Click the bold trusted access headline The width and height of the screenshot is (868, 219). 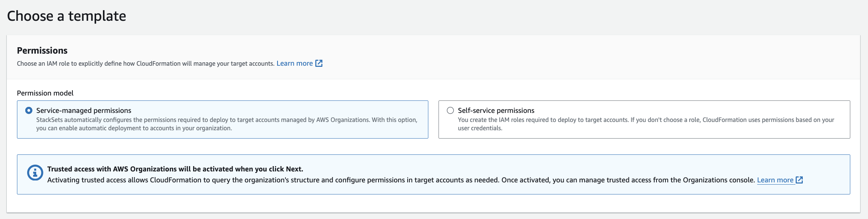tap(175, 169)
